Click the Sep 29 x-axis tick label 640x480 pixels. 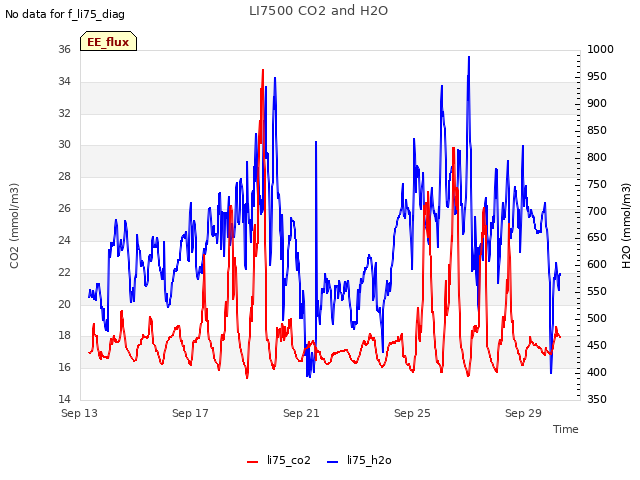point(523,413)
